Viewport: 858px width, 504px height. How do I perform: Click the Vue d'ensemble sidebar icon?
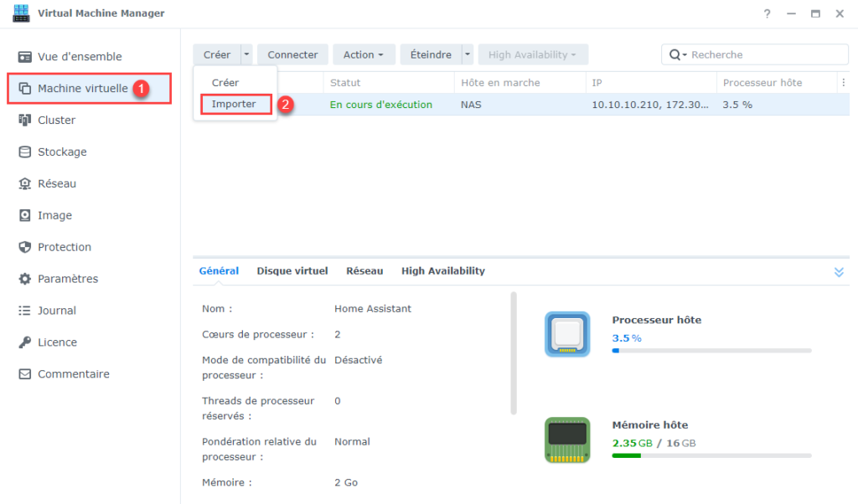click(24, 57)
